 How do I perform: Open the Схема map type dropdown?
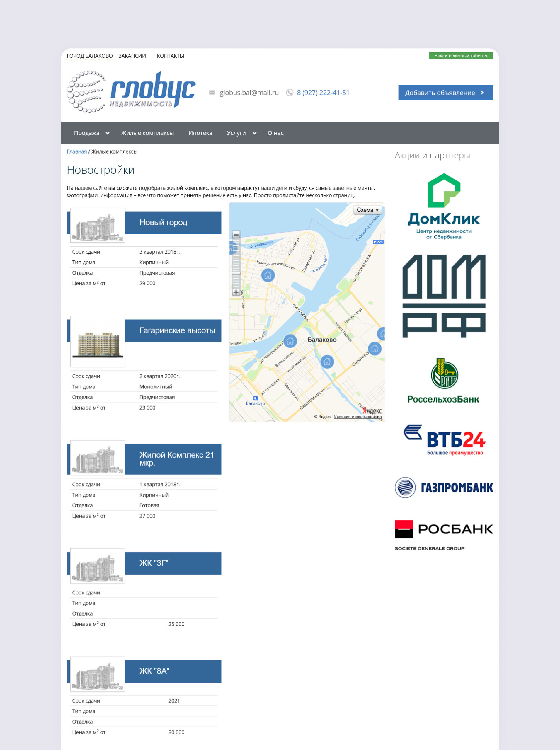367,210
